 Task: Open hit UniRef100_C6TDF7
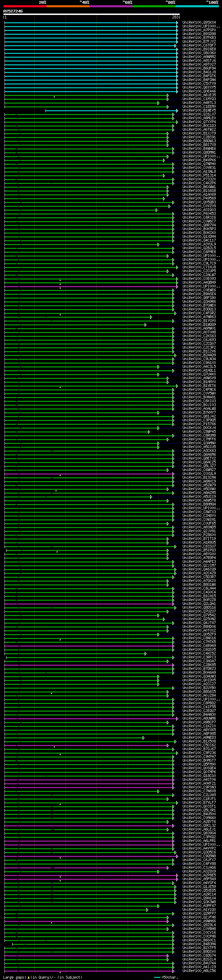pyautogui.click(x=199, y=45)
